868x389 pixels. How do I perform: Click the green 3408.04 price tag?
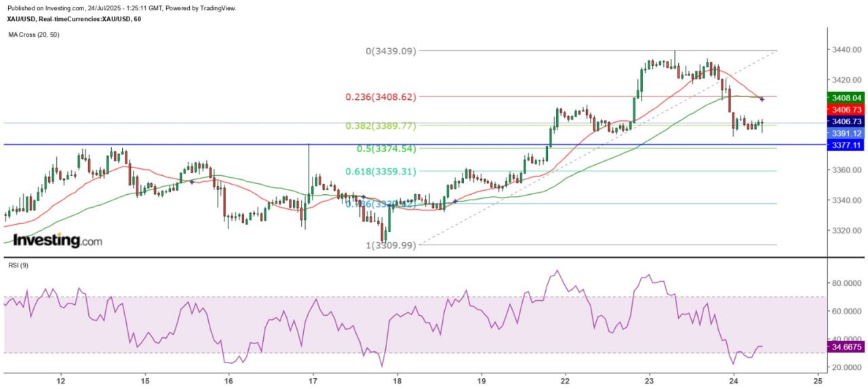845,98
